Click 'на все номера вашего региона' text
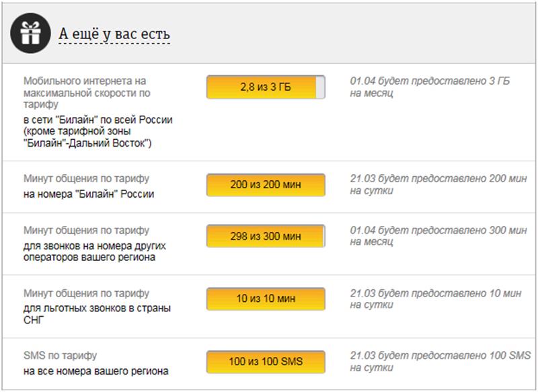The width and height of the screenshot is (538, 392). [x=96, y=371]
